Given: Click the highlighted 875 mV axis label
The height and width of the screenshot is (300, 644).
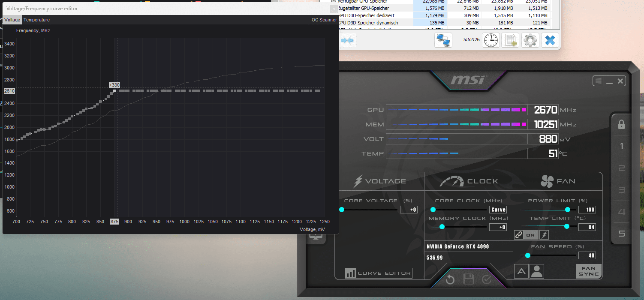Looking at the screenshot, I should (114, 222).
